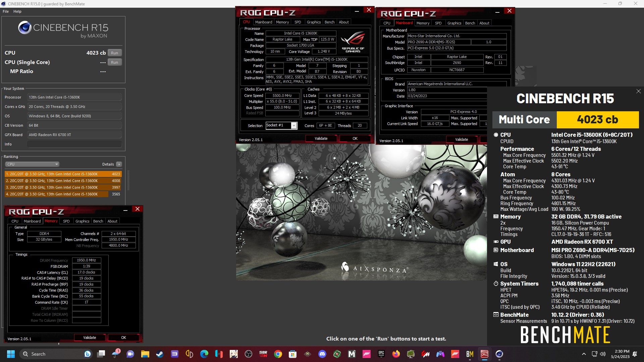Open the anime avatar app on taskbar
The height and width of the screenshot is (362, 644).
(233, 354)
